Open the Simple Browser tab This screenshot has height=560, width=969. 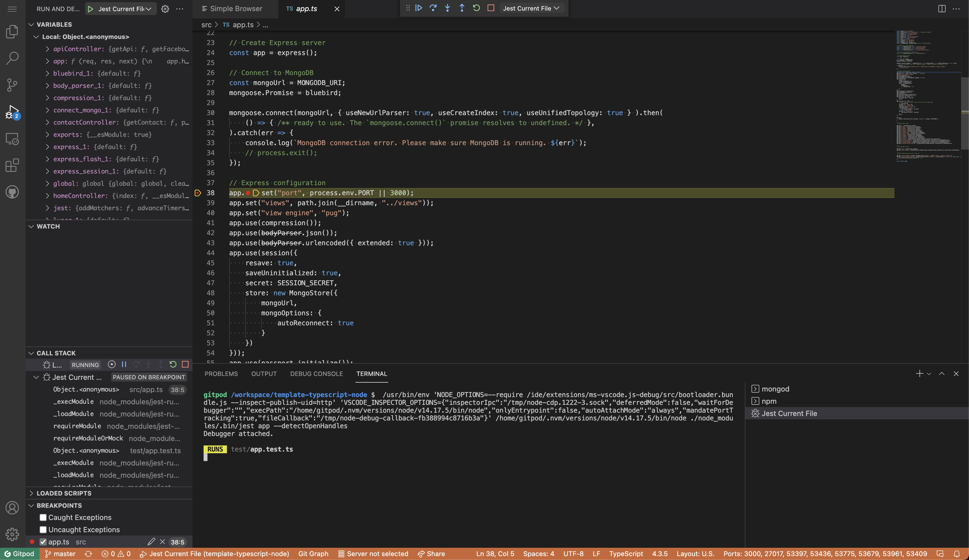tap(235, 9)
